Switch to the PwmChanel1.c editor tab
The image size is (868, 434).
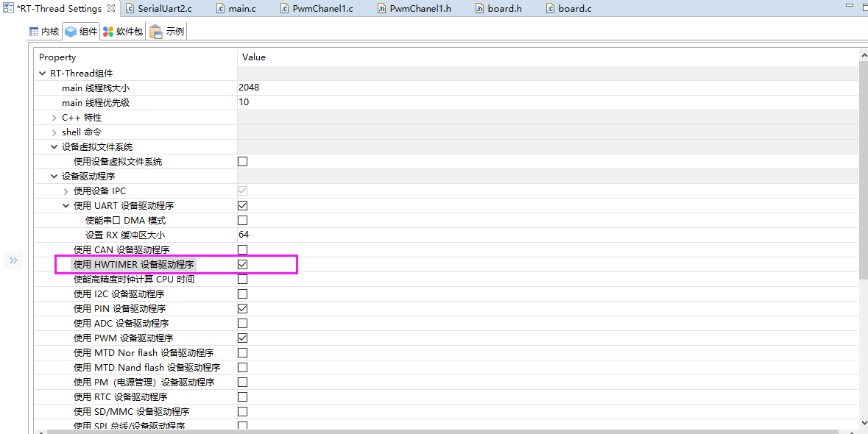pyautogui.click(x=322, y=9)
